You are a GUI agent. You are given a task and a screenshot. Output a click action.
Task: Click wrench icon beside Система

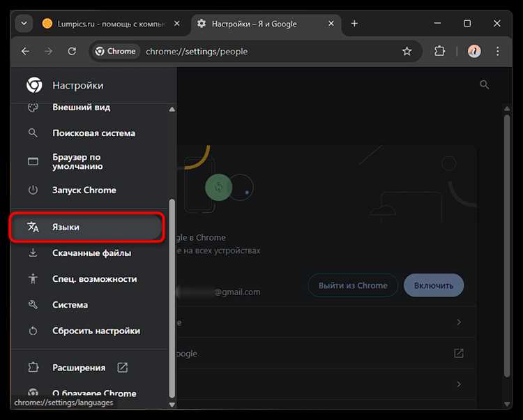click(33, 305)
